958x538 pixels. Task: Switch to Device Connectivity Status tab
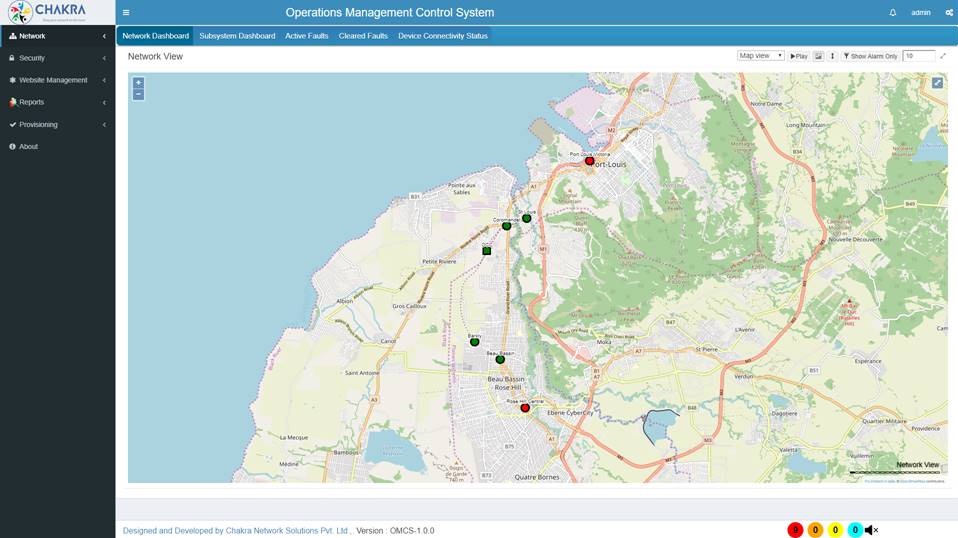[x=443, y=36]
